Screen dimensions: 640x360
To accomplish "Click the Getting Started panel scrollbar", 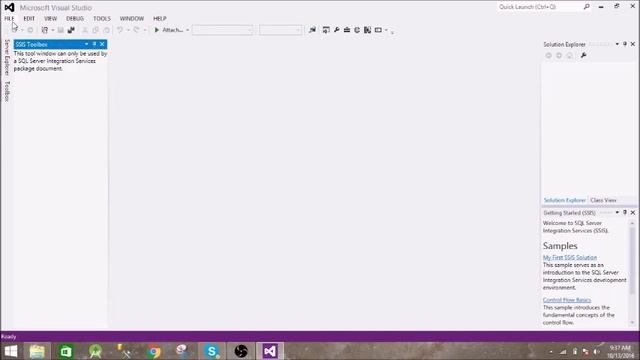I will click(632, 260).
